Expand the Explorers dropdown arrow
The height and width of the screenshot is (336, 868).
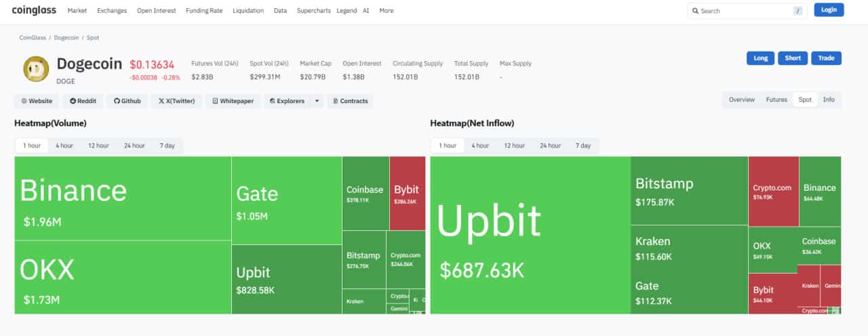pos(317,101)
